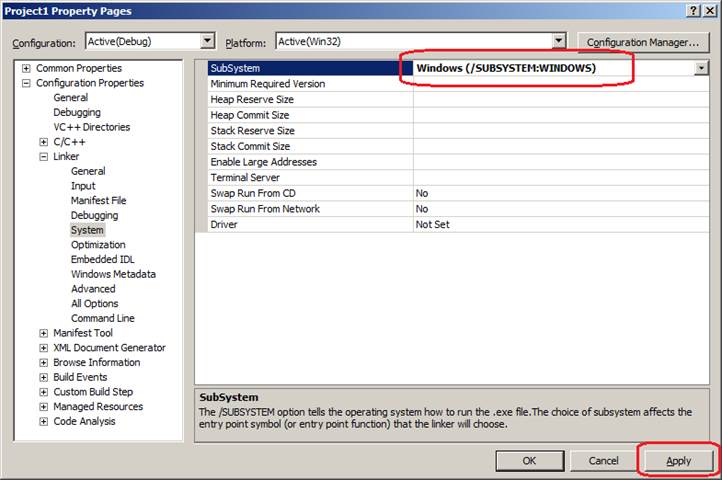Viewport: 722px width, 480px height.
Task: Open the linker Command Line page
Action: [102, 318]
